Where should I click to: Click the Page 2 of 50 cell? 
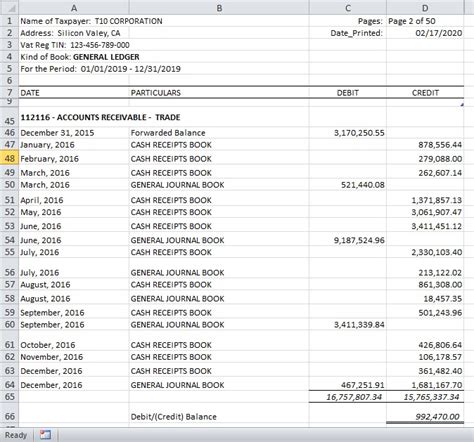[x=425, y=21]
